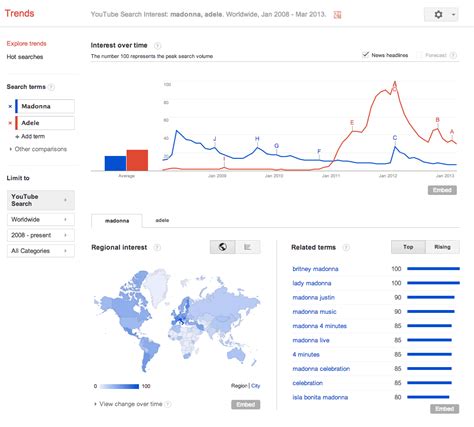Enable the Forecast checkbox
Screen dimensions: 474x427
[x=420, y=55]
